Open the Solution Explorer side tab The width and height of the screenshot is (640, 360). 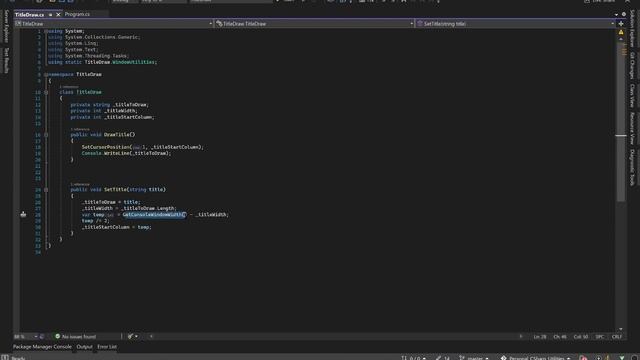(x=632, y=29)
